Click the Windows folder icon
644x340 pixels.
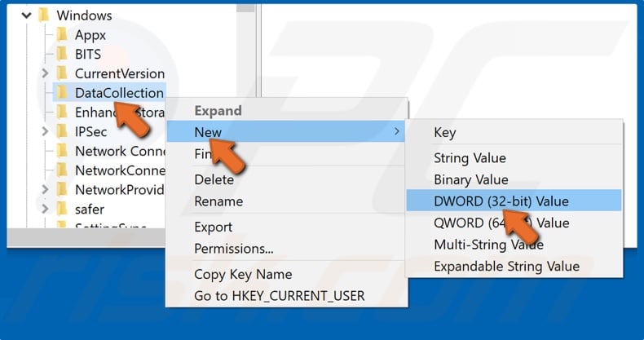(43, 15)
